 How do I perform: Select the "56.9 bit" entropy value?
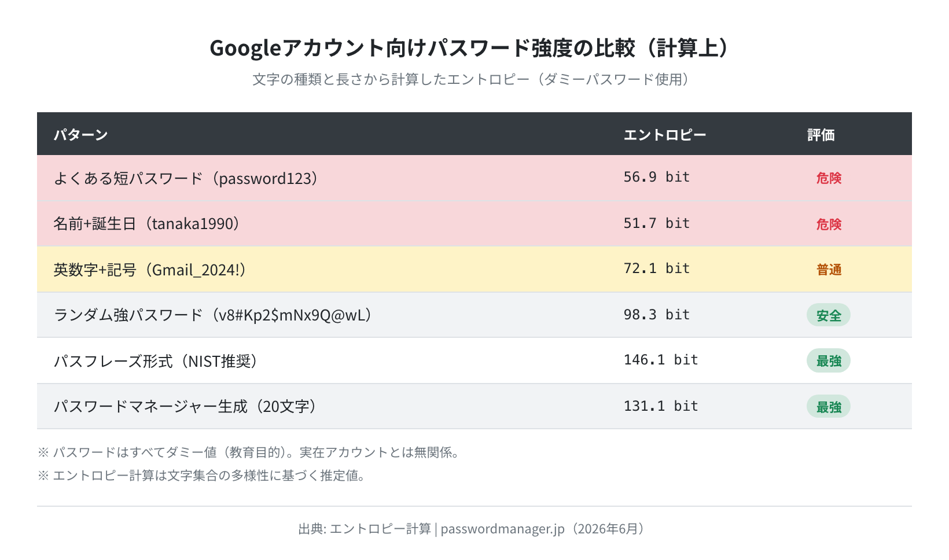tap(657, 177)
